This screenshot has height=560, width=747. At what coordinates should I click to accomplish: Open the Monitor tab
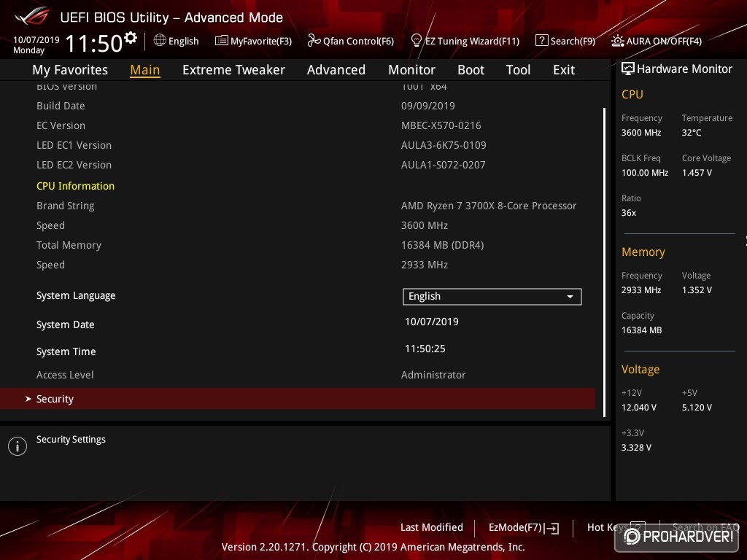[411, 70]
